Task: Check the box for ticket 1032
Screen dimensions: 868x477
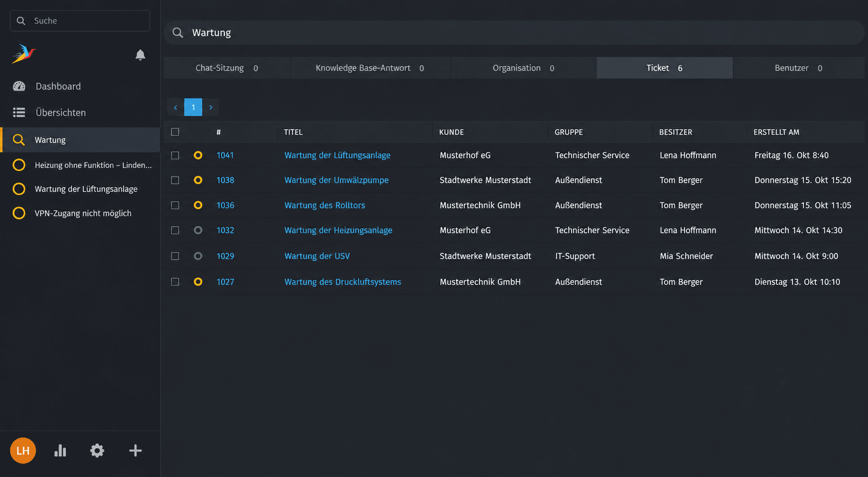Action: (x=175, y=230)
